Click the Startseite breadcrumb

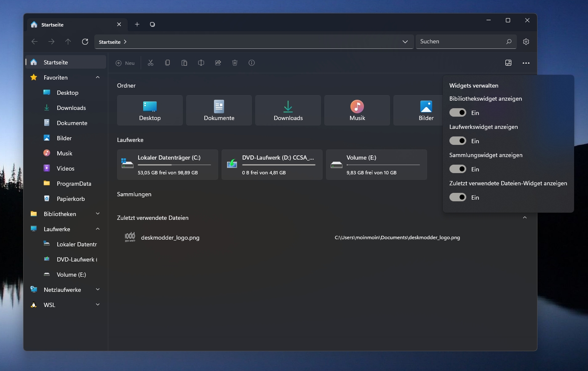110,42
